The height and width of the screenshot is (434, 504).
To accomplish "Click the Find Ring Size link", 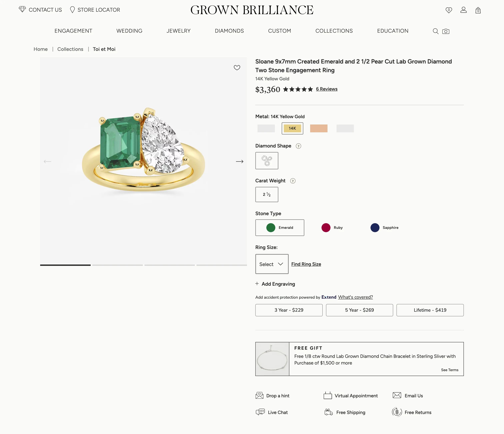I will (306, 264).
